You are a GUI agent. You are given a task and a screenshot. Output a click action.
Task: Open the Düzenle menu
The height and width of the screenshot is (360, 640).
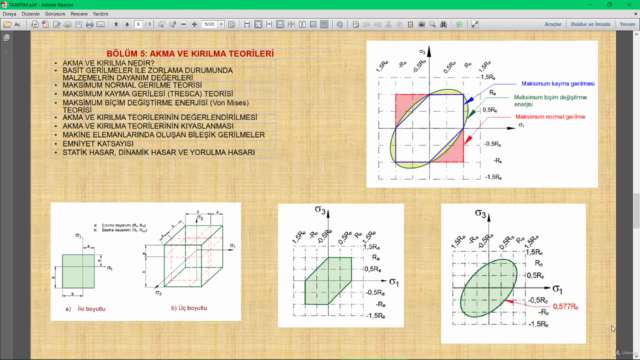tap(31, 14)
